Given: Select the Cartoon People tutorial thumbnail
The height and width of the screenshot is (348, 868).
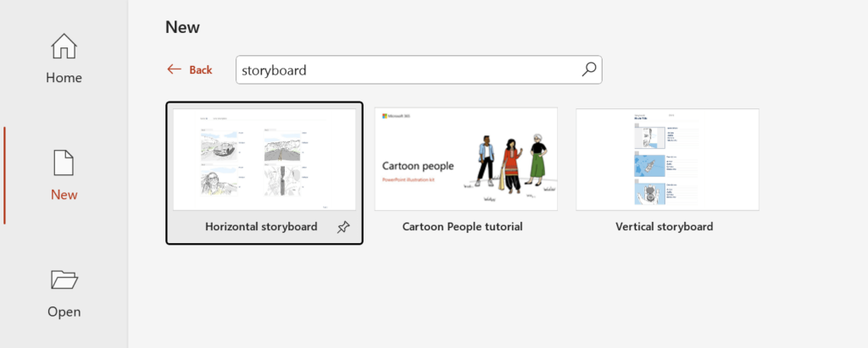Looking at the screenshot, I should [466, 158].
